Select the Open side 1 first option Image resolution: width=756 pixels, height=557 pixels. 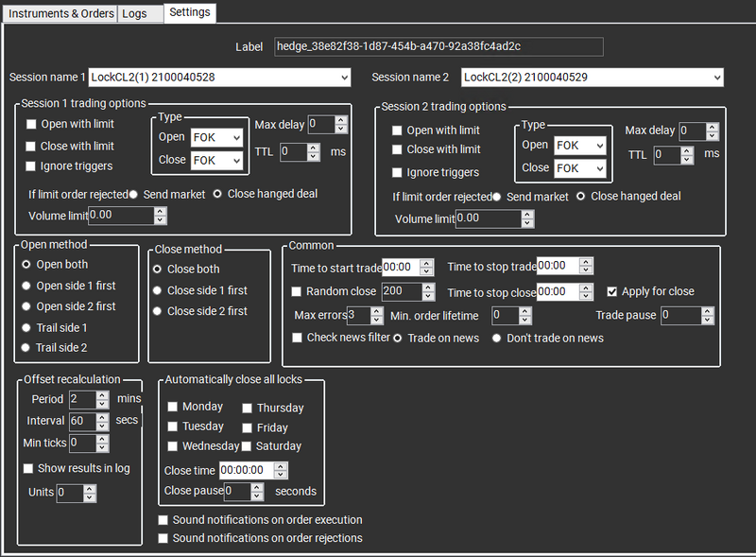pos(27,286)
